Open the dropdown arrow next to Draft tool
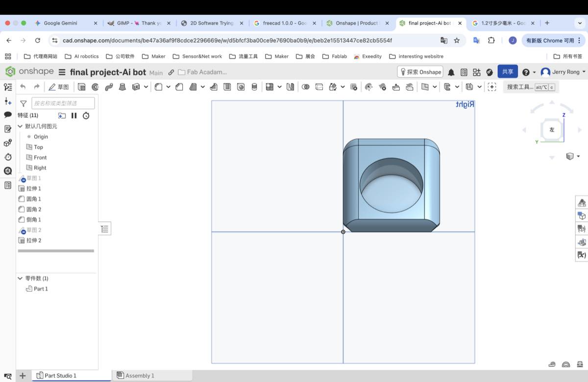 click(x=203, y=87)
